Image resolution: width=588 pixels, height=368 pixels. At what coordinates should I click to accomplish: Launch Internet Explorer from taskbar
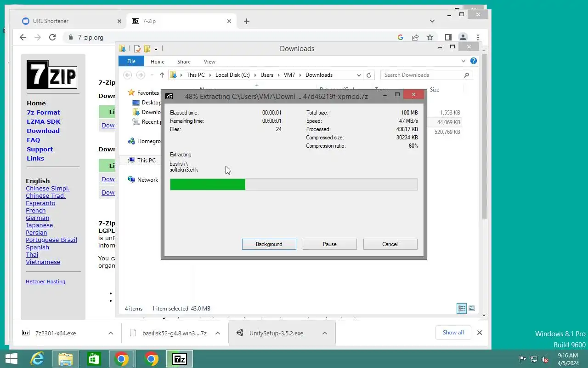pos(37,359)
